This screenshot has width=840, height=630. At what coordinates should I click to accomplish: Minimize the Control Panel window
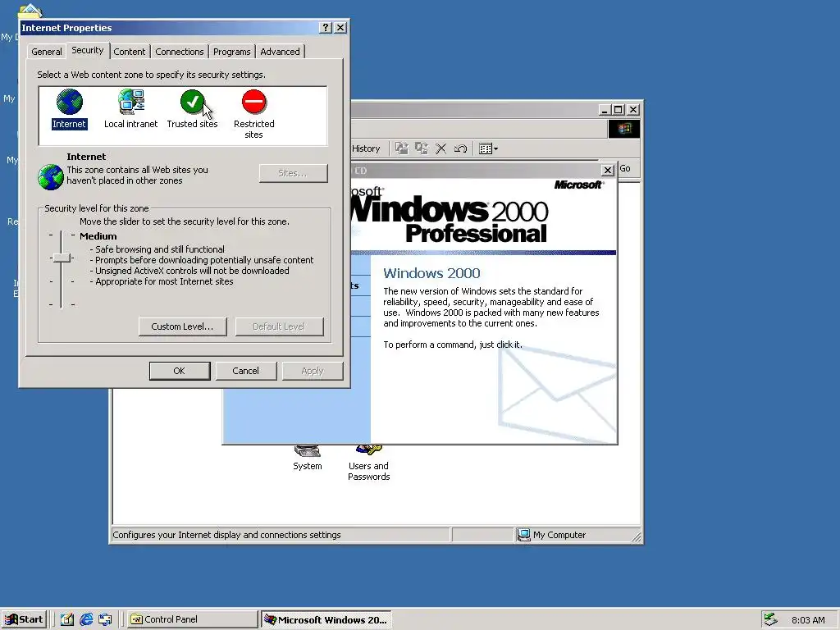(605, 110)
